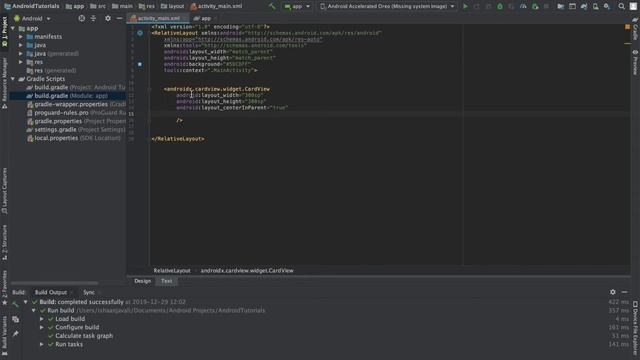Collapse the app module in project tree

point(13,29)
